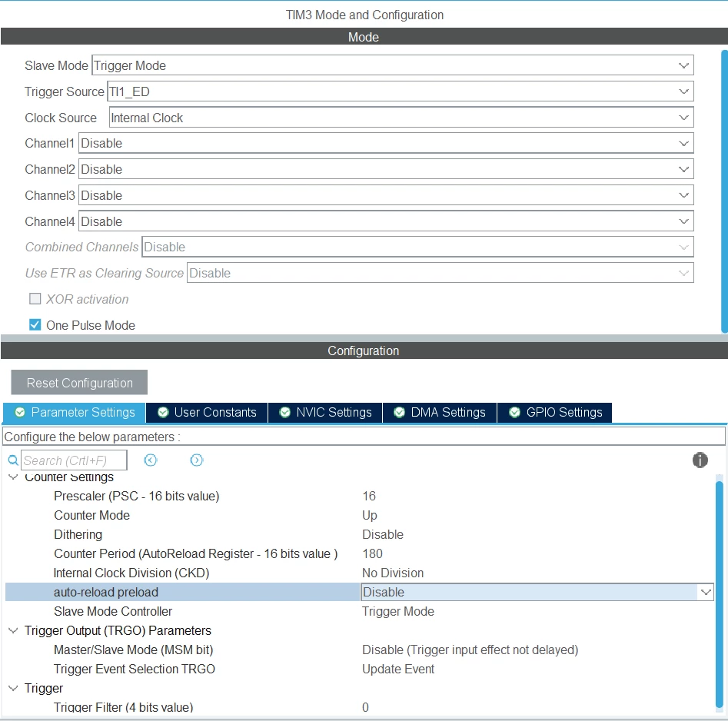Open the Channel2 dropdown
The image size is (728, 721).
point(386,169)
